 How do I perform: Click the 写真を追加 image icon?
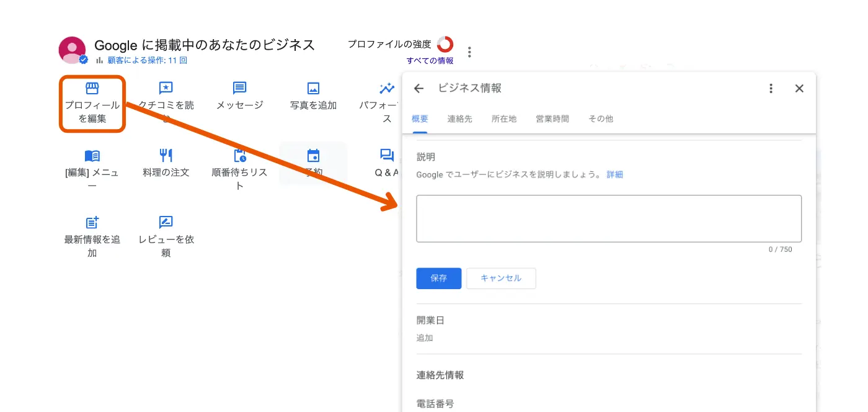(x=313, y=88)
